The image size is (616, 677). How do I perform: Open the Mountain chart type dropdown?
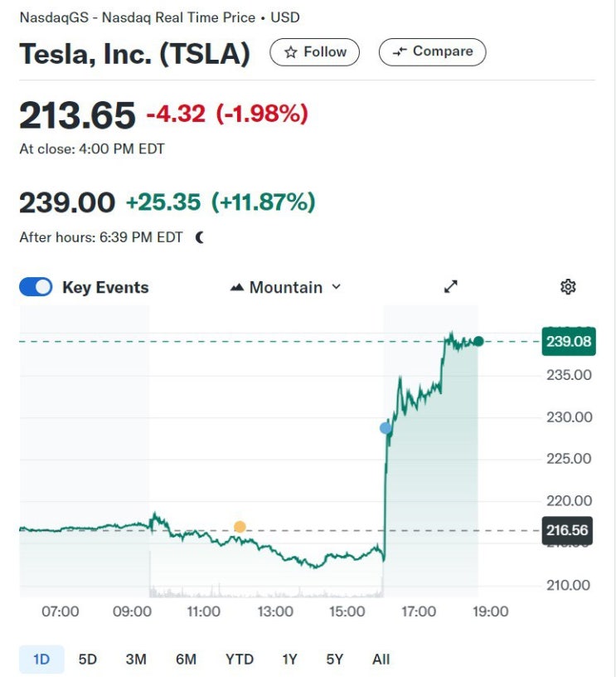tap(286, 287)
